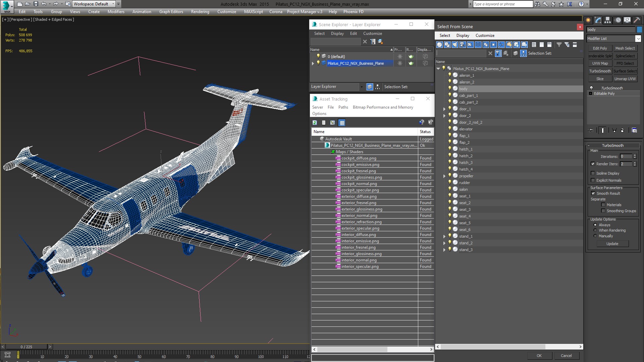Screen dimensions: 644x362
Task: Select the When Rendering radio button
Action: tap(595, 230)
